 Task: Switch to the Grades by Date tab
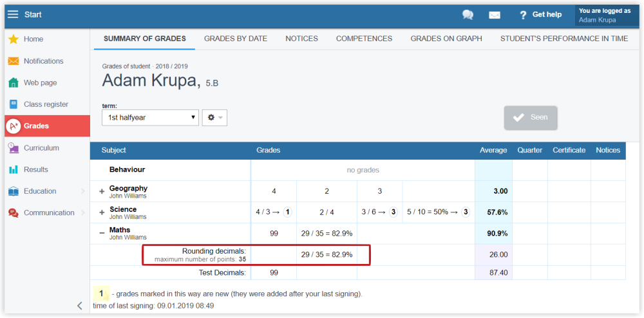pyautogui.click(x=235, y=39)
